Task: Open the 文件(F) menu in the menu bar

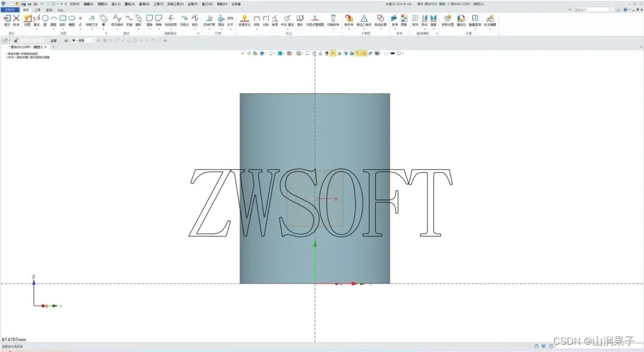Action: tap(75, 4)
